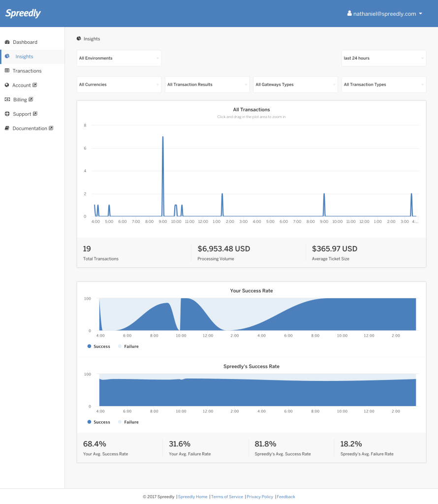Open the All Transaction Results dropdown

coord(207,85)
